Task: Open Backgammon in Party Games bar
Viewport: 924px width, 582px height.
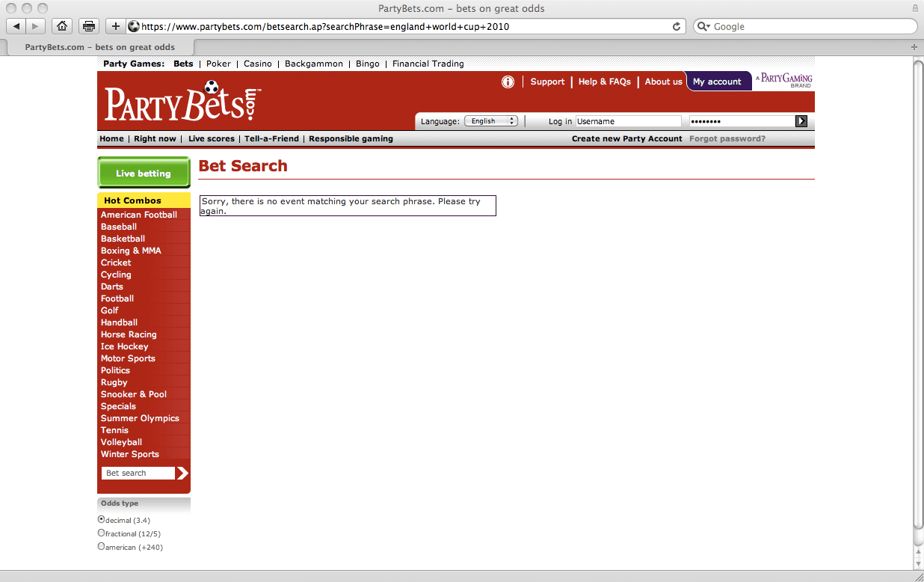Action: [314, 64]
